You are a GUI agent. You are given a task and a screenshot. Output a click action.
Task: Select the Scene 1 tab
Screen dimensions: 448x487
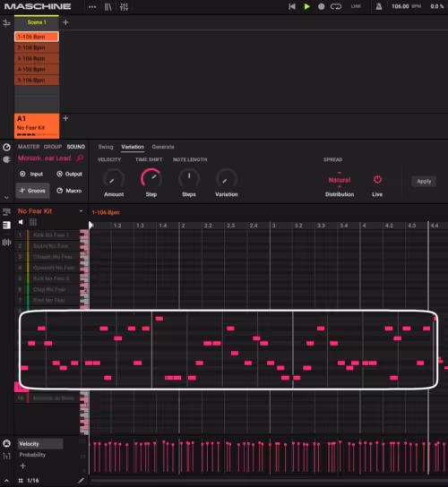[x=37, y=22]
